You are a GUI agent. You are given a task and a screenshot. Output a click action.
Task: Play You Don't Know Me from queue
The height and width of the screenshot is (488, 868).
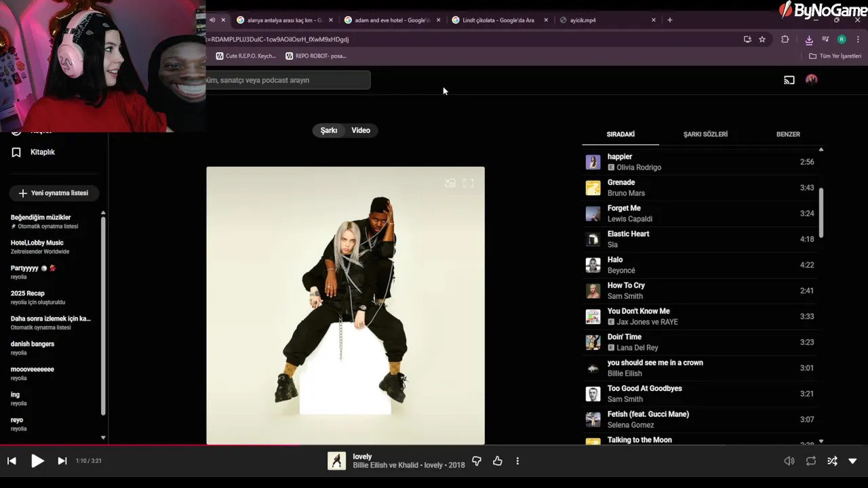click(x=701, y=317)
